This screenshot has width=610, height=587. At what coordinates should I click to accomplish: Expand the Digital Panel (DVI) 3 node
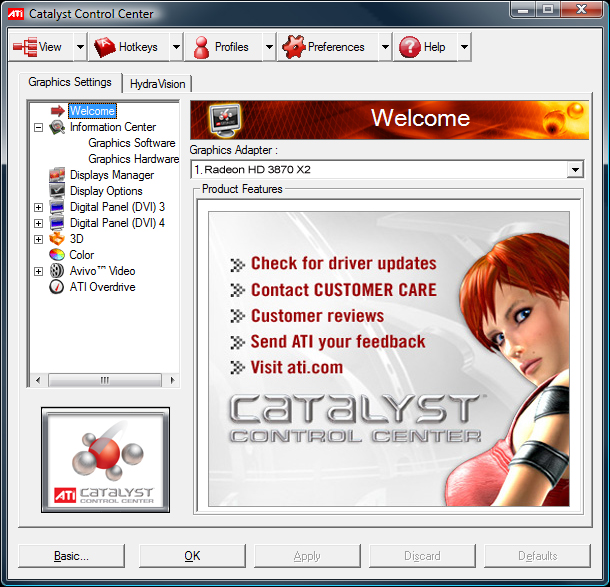38,207
